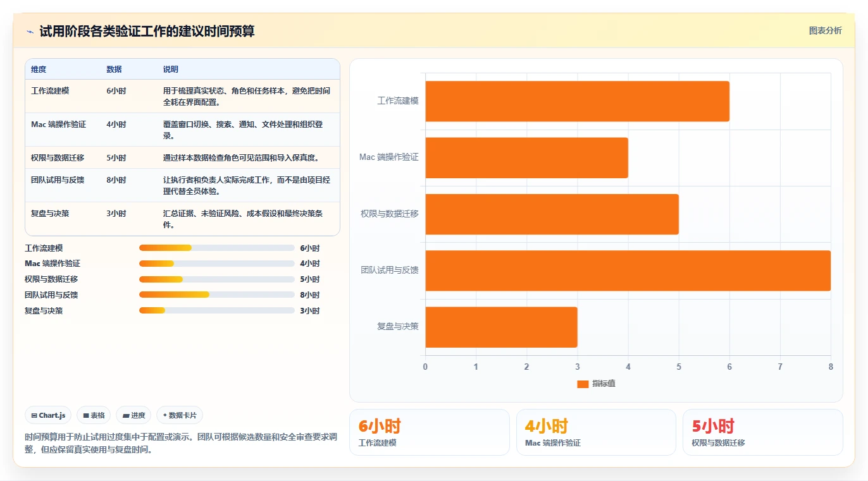Open the 6小时 工作流建模 data card

[430, 432]
